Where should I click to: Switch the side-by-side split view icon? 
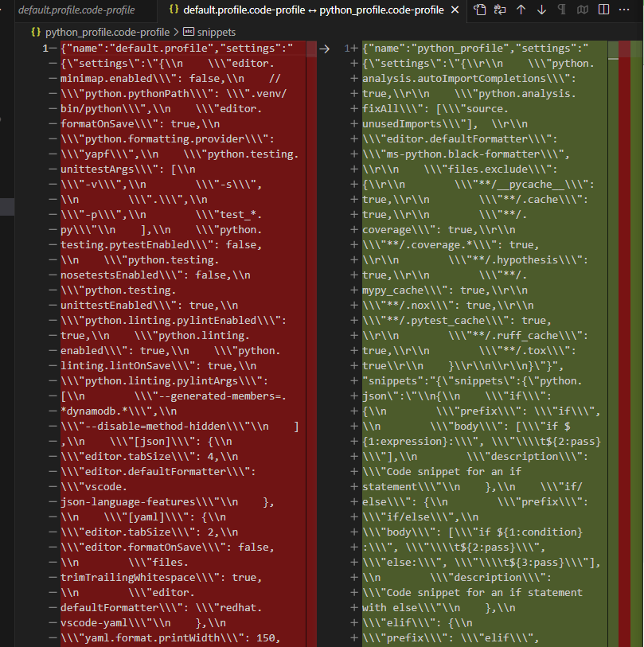[x=603, y=10]
